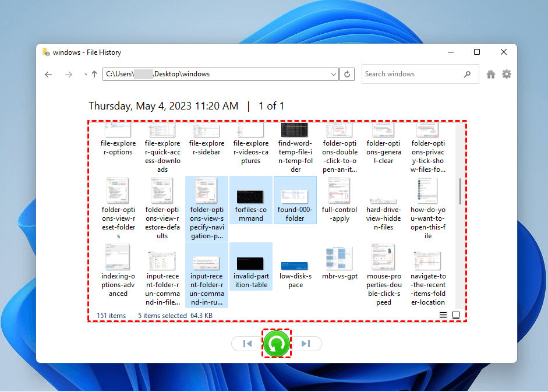This screenshot has height=392, width=548.
Task: Select folder-options-privacy-tick-show-files file
Action: [x=428, y=147]
